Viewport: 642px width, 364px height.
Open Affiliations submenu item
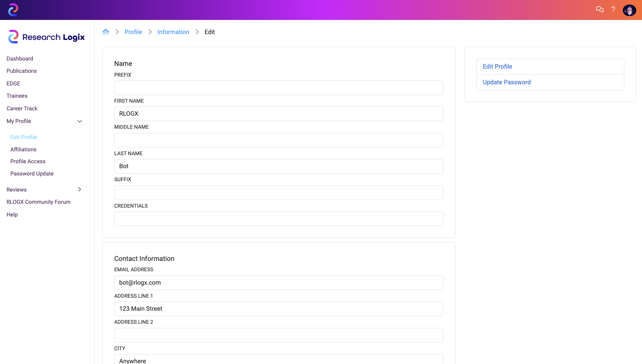coord(23,149)
